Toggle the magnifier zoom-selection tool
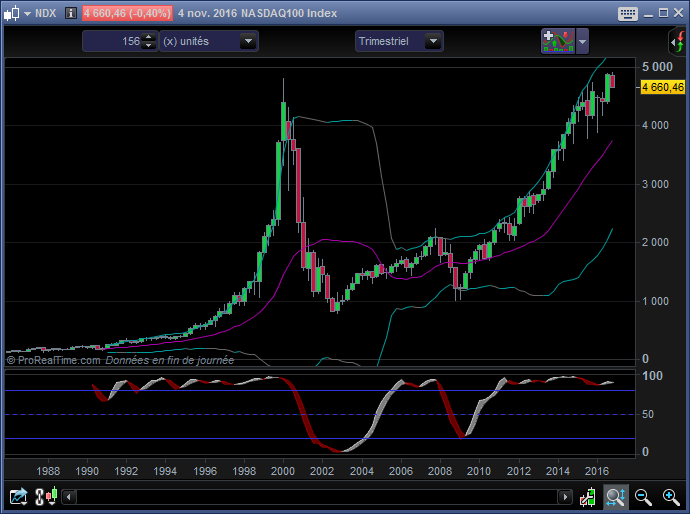Screen dimensions: 690x514 pyautogui.click(x=615, y=496)
